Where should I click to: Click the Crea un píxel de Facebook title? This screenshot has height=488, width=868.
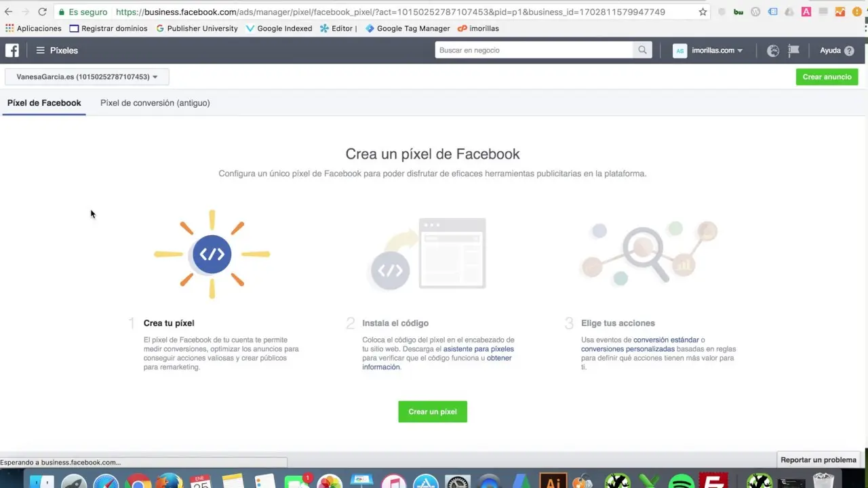(x=433, y=154)
